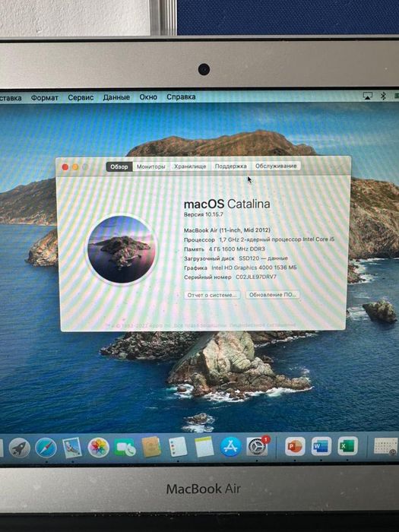
Task: Click the MacBook Air (11-inch, Mid 2012) text
Action: click(x=227, y=230)
